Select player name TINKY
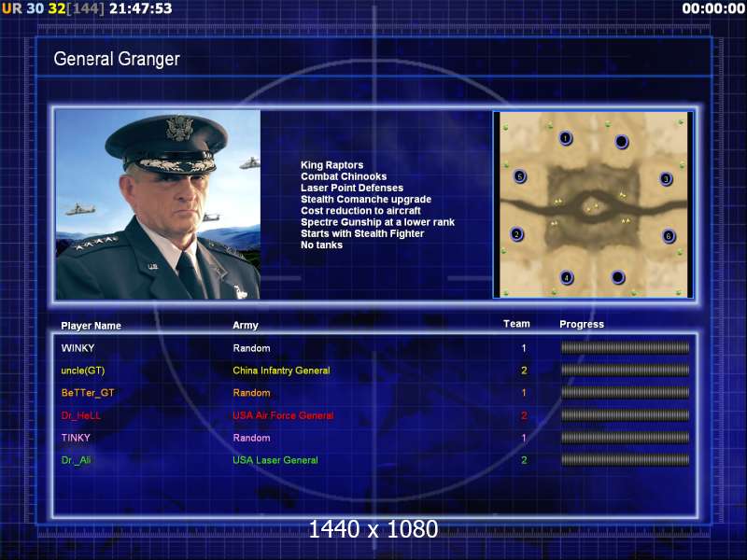 76,438
